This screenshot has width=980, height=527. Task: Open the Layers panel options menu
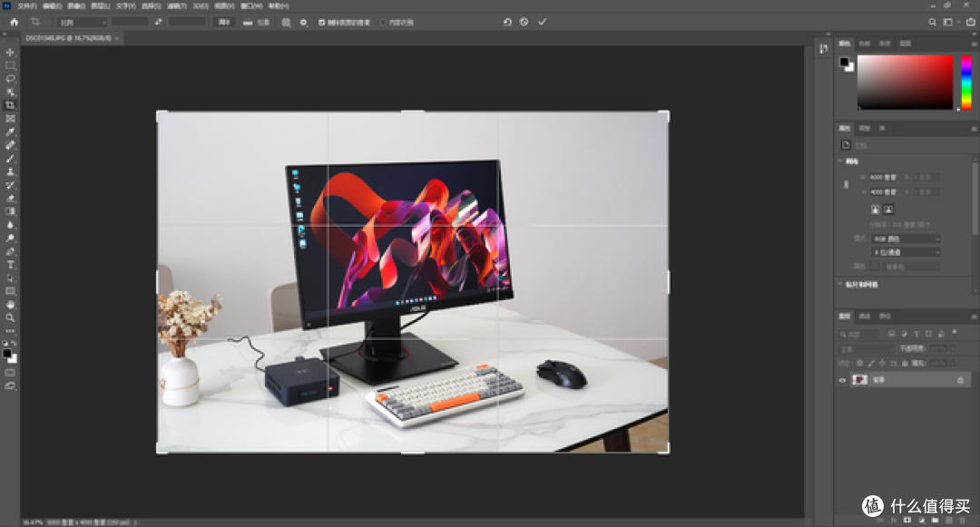tap(974, 317)
